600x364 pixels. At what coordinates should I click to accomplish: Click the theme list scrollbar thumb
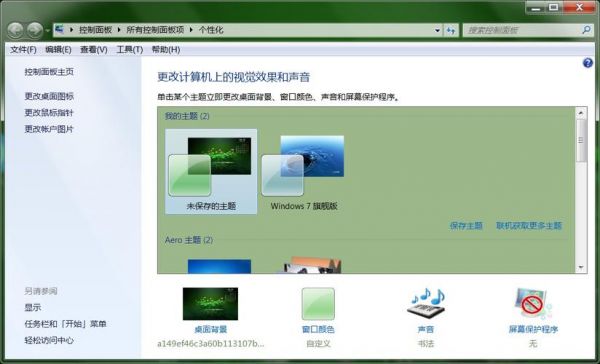point(581,140)
